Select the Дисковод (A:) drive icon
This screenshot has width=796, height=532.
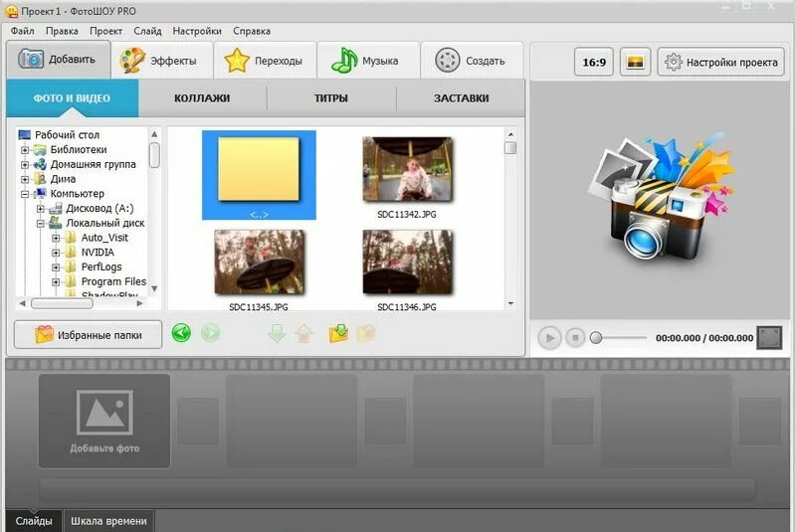(56, 209)
